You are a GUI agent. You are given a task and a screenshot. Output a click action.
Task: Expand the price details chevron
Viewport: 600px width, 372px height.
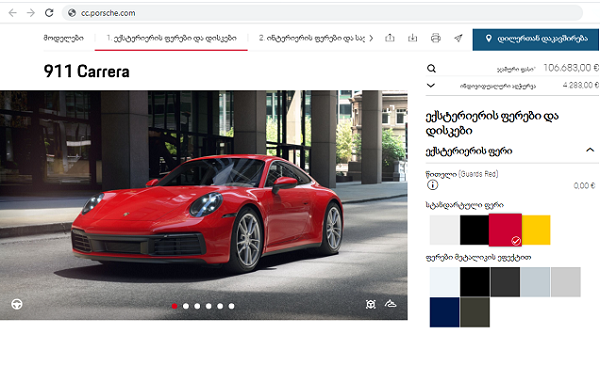(x=431, y=85)
